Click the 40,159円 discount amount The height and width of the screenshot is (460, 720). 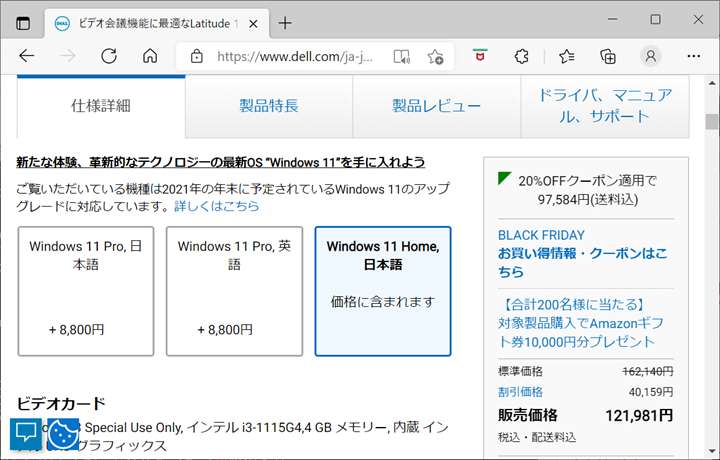tap(651, 392)
